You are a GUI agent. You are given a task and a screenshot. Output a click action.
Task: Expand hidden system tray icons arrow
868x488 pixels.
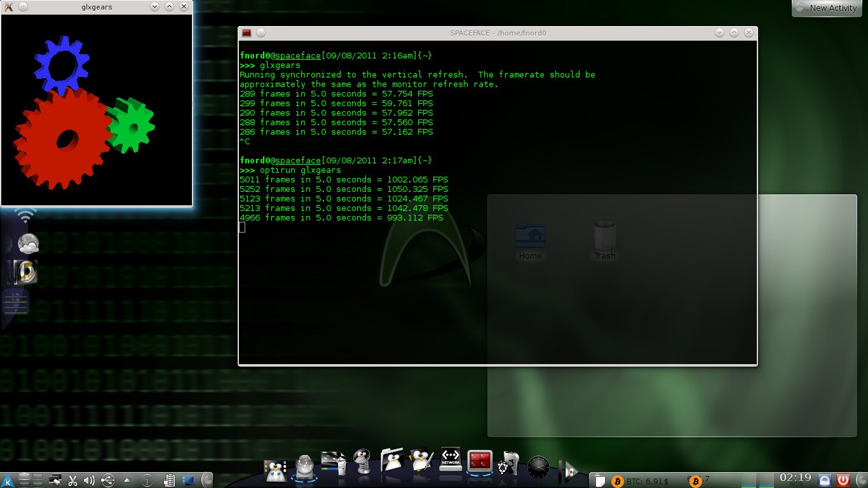tap(127, 480)
